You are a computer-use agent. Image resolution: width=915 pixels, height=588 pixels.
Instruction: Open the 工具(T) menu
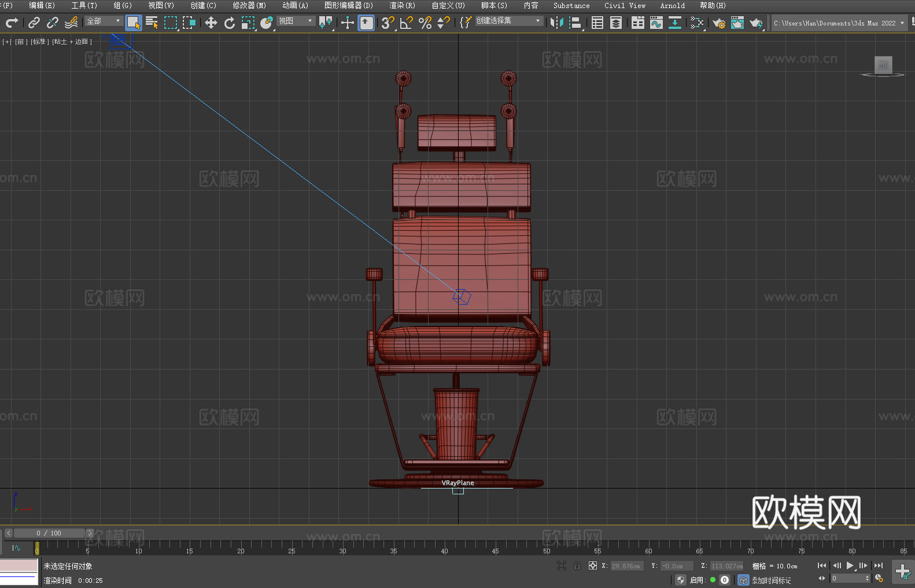pyautogui.click(x=84, y=6)
